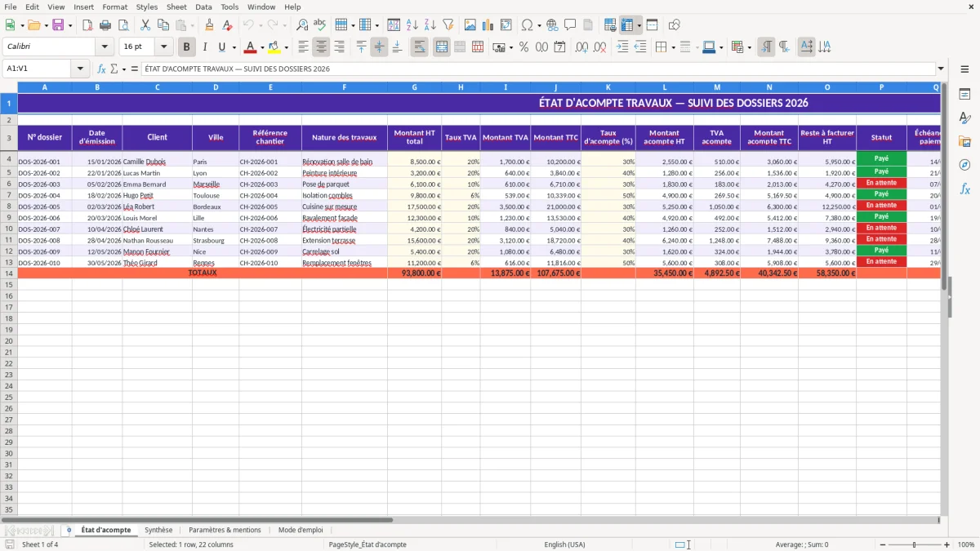Open the Format menu
The height and width of the screenshot is (551, 980).
(115, 7)
